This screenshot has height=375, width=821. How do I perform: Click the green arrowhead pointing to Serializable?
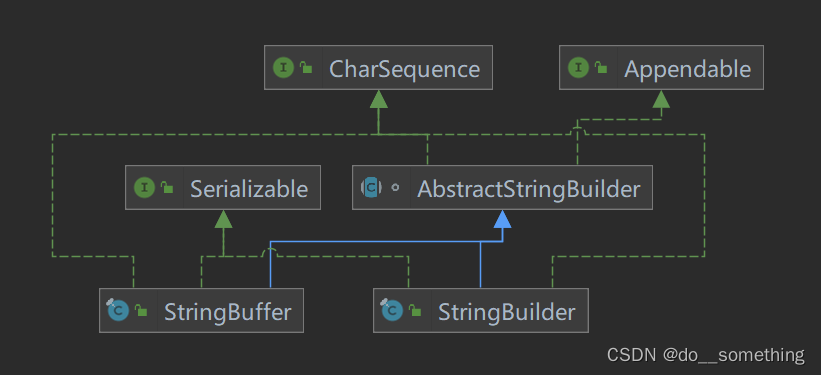click(224, 219)
